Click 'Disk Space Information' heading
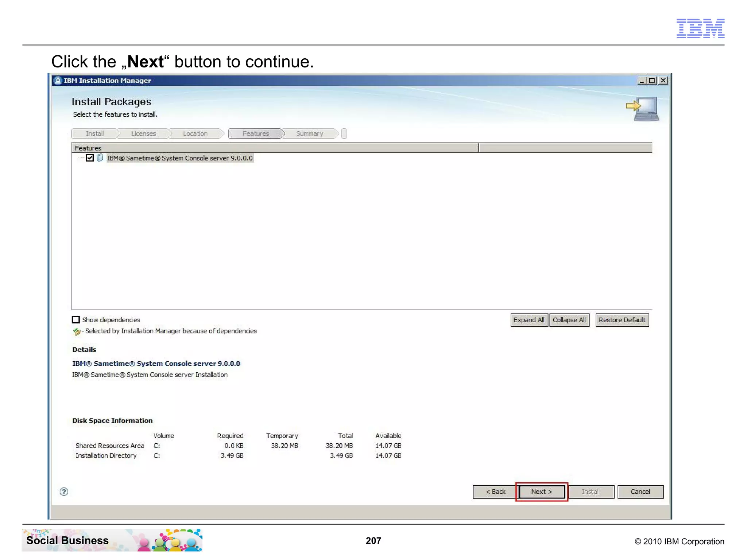The image size is (747, 560). pyautogui.click(x=112, y=420)
